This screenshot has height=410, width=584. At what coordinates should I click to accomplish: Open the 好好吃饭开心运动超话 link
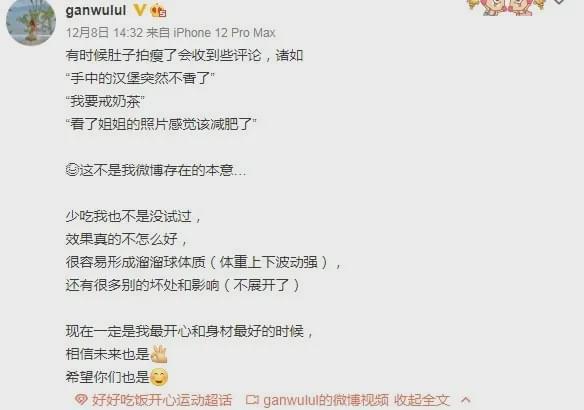pos(162,400)
